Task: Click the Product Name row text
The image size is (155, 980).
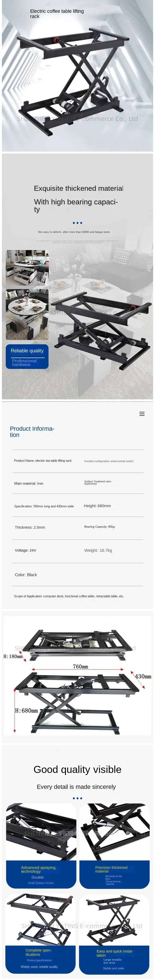Action: coord(43,460)
